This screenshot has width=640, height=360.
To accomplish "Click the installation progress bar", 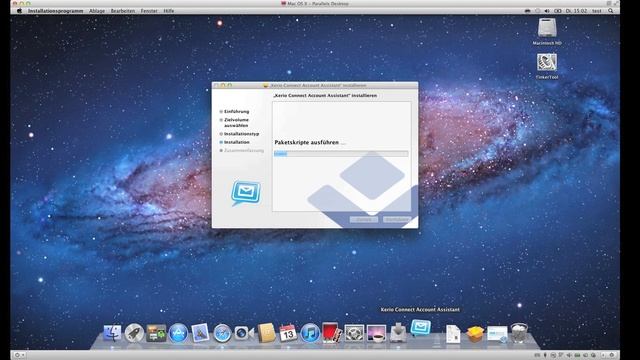I will point(341,154).
